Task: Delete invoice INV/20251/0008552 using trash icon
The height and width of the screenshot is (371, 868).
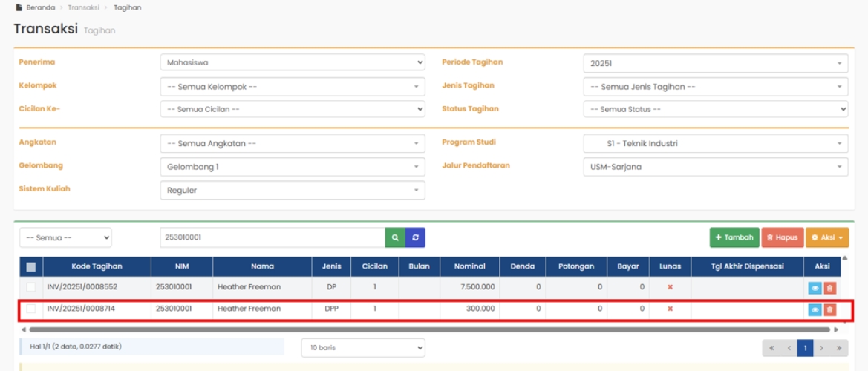Action: pyautogui.click(x=830, y=287)
